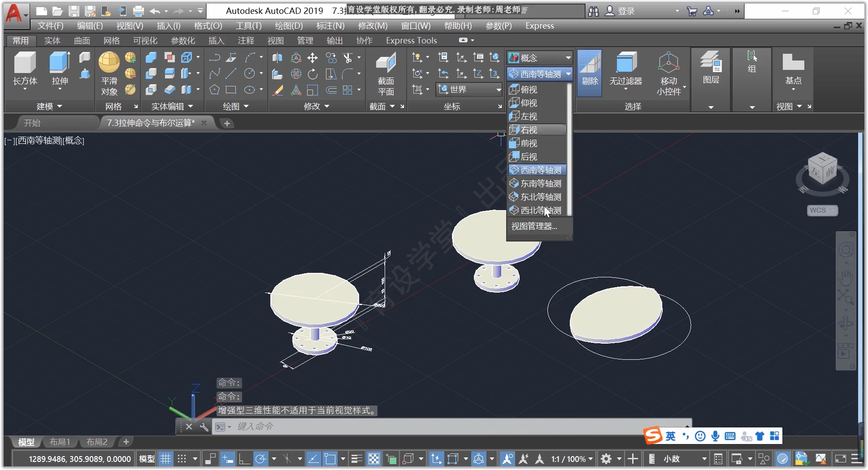
Task: Click the Erase tool in Modify panel
Action: 278,90
